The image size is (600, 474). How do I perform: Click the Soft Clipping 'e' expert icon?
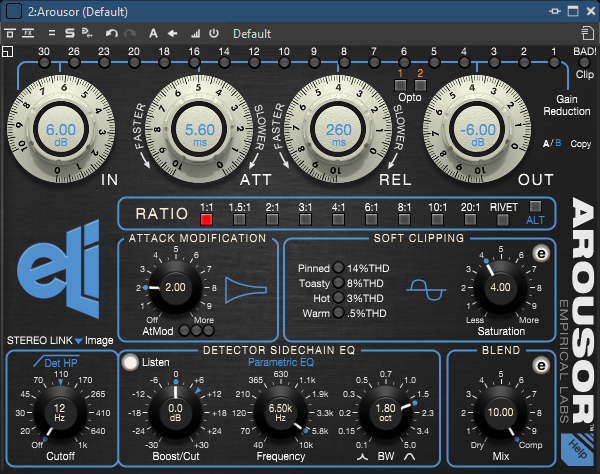[541, 252]
